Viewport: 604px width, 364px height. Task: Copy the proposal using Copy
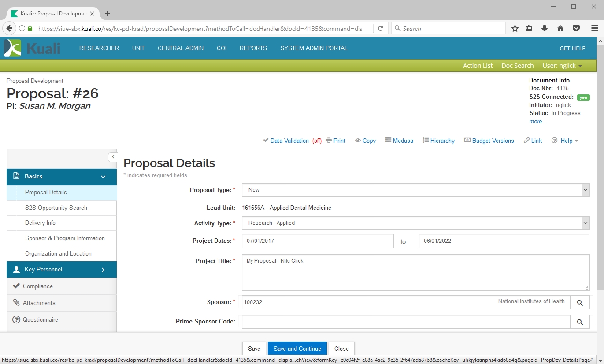click(365, 141)
